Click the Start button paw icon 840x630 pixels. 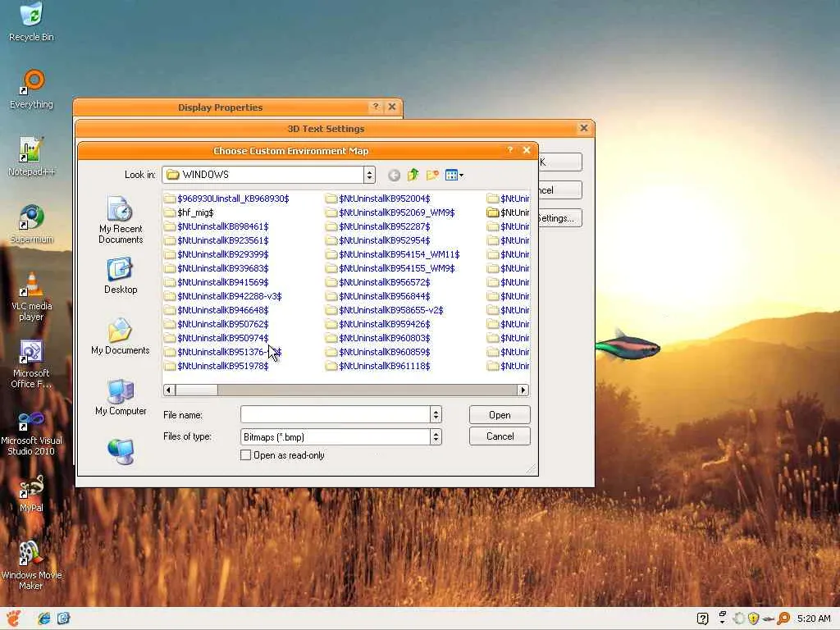13,618
